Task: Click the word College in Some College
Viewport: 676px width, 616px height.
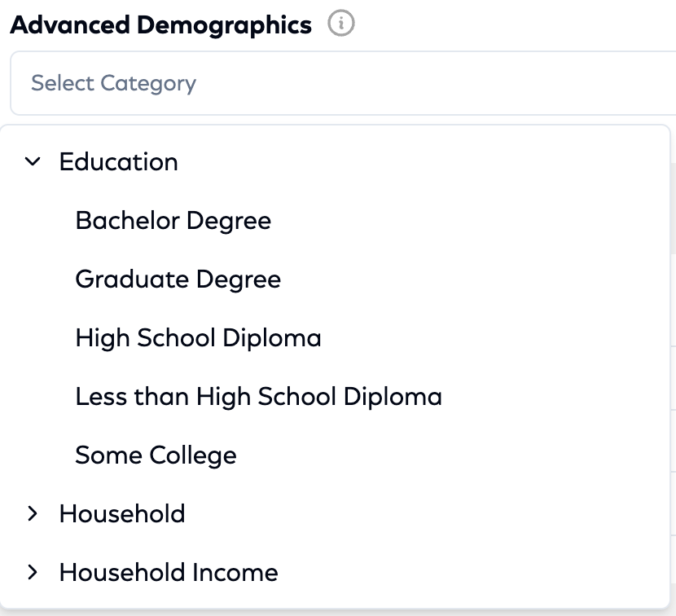Action: [x=193, y=455]
